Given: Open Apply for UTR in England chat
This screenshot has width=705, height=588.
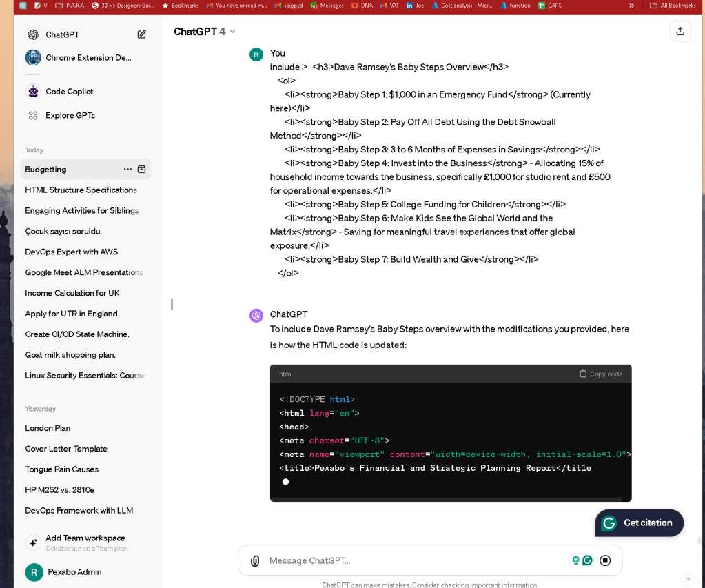Looking at the screenshot, I should (x=85, y=314).
